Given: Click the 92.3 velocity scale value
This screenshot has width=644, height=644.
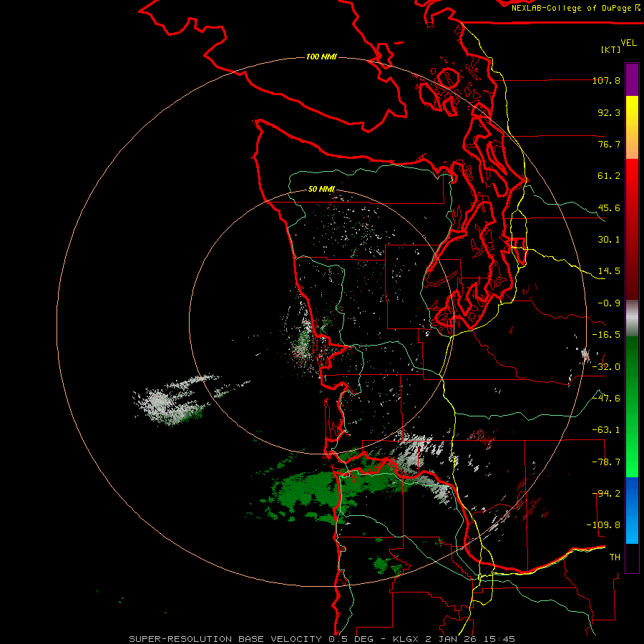Looking at the screenshot, I should tap(609, 112).
